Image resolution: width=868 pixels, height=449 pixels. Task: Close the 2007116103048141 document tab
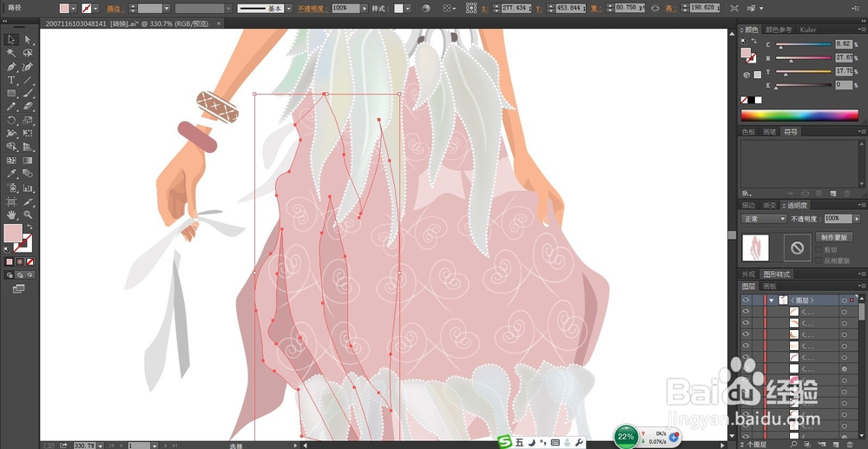[x=219, y=23]
